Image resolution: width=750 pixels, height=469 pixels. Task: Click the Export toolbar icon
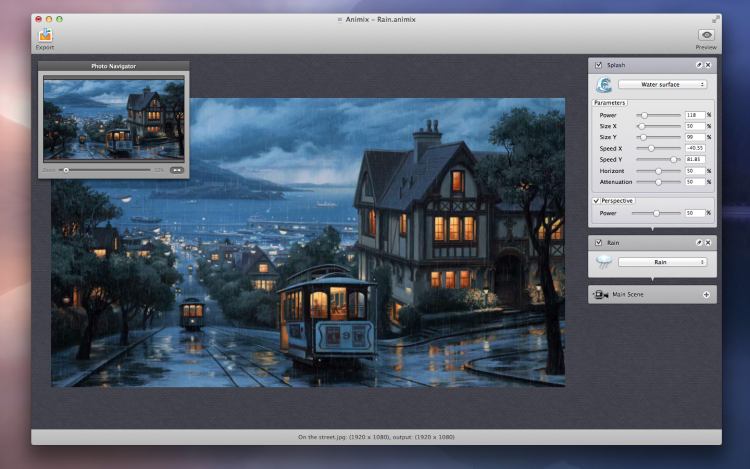45,35
